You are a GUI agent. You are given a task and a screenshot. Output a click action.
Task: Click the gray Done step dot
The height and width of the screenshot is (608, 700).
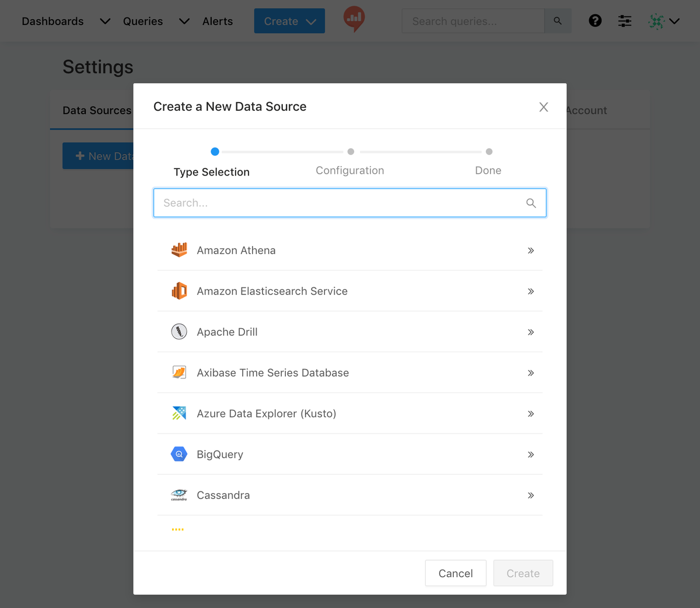point(489,152)
